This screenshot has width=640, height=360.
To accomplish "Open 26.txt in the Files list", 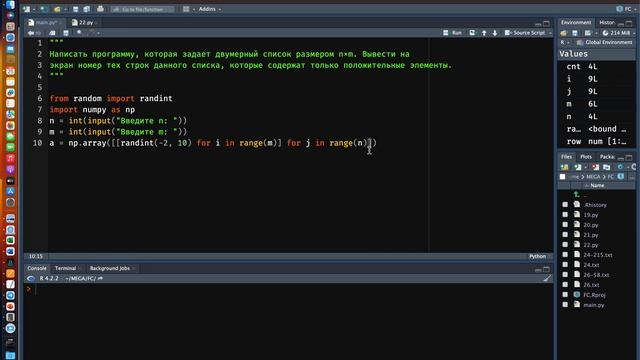I will point(591,285).
